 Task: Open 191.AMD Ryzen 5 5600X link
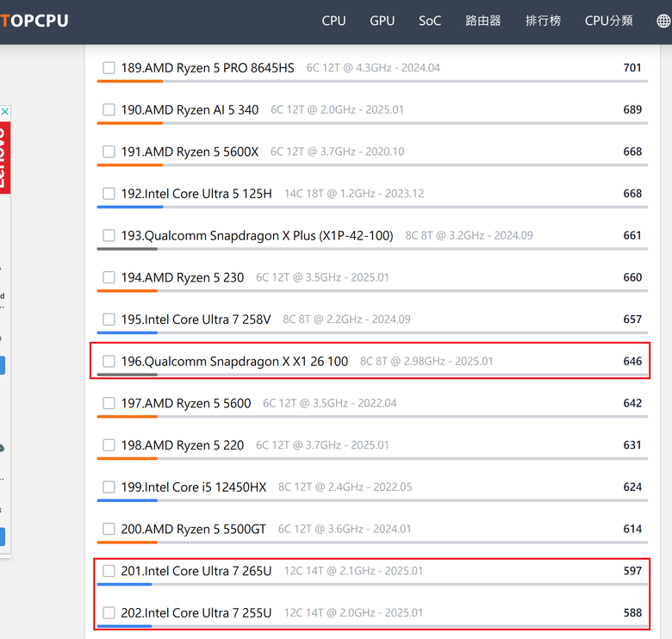point(190,152)
